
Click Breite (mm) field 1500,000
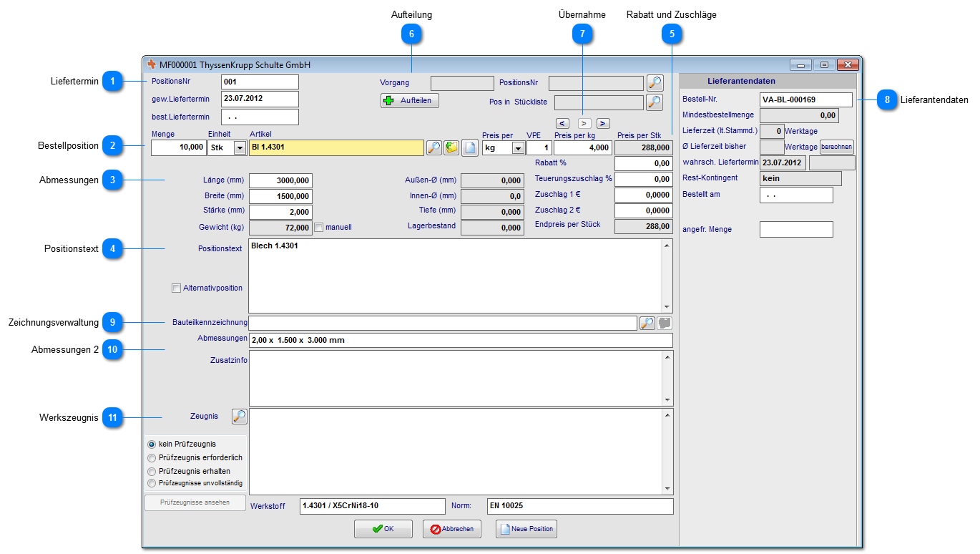coord(280,196)
